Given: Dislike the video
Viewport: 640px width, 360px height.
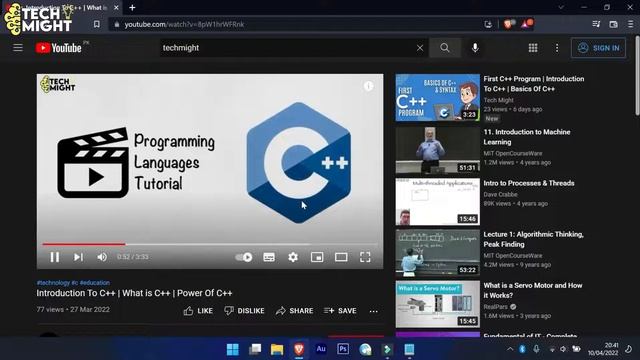Looking at the screenshot, I should pos(244,311).
